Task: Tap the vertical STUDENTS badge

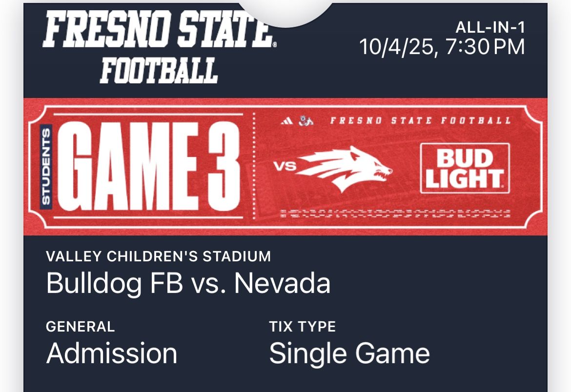Action: 46,166
